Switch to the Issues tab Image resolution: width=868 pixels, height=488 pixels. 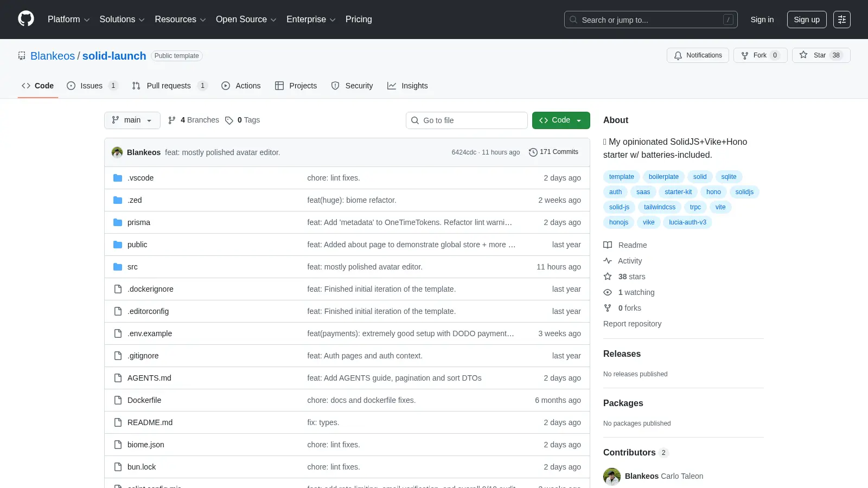click(x=92, y=86)
